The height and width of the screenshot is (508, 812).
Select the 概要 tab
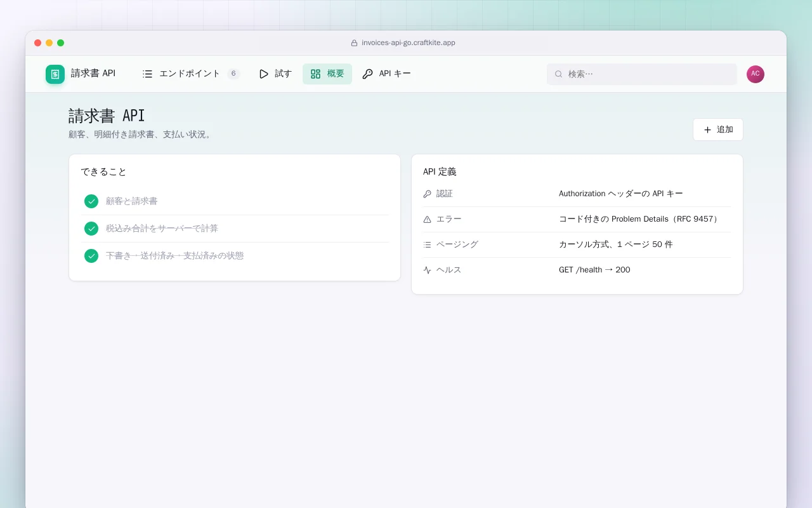click(327, 74)
